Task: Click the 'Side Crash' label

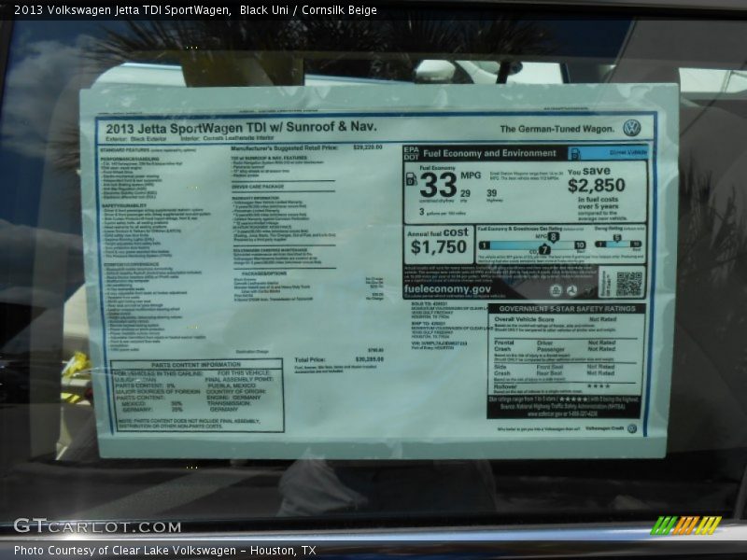Action: [501, 370]
